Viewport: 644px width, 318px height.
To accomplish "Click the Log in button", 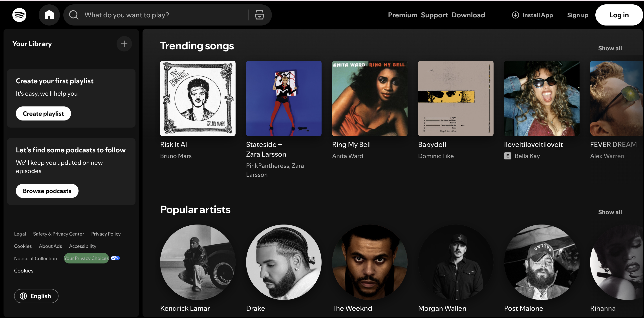I will (618, 15).
